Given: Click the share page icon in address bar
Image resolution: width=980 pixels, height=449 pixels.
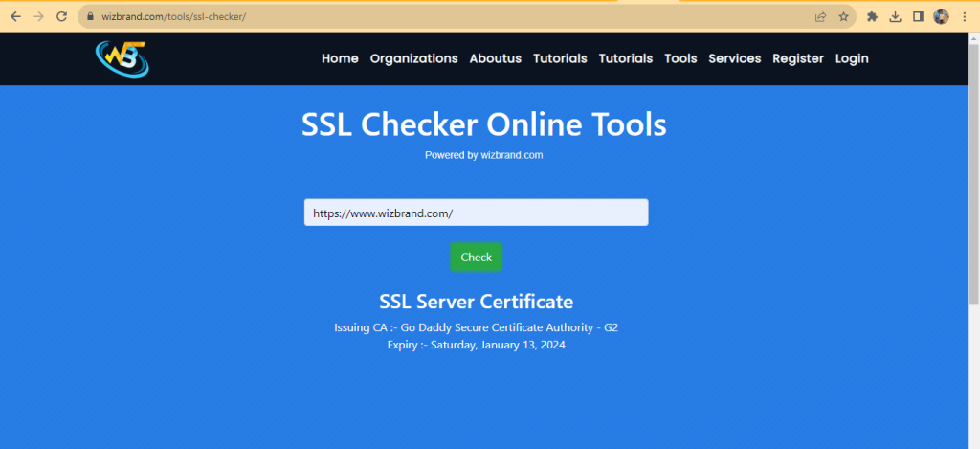Looking at the screenshot, I should 820,16.
